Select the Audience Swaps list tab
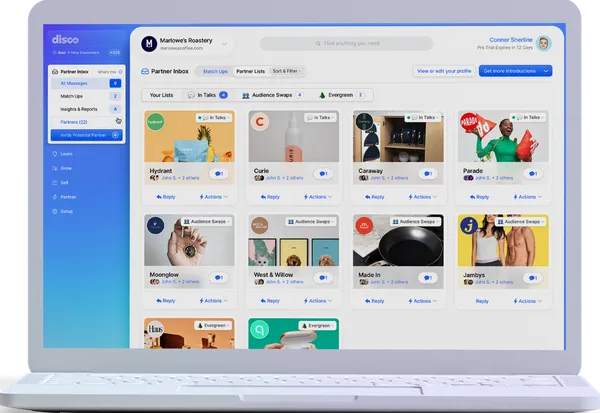 point(272,95)
